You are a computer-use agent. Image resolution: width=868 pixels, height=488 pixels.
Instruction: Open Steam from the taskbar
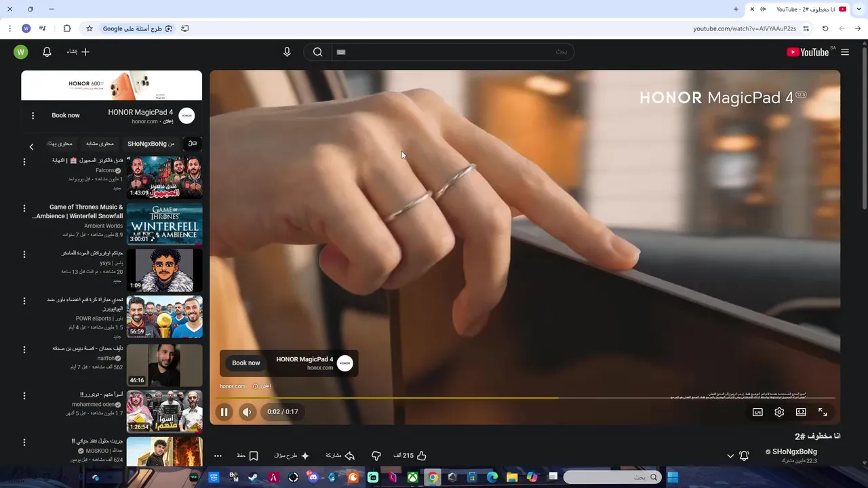[x=253, y=477]
